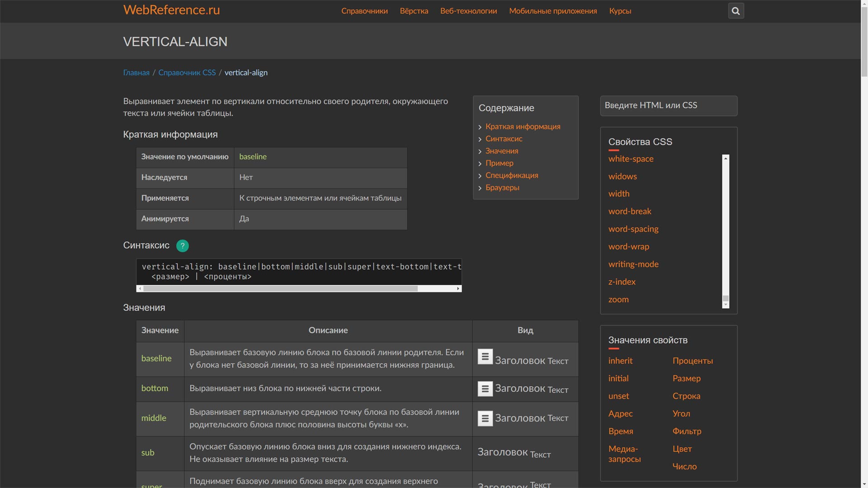Jump to Значения in the contents
Image resolution: width=868 pixels, height=488 pixels.
502,151
